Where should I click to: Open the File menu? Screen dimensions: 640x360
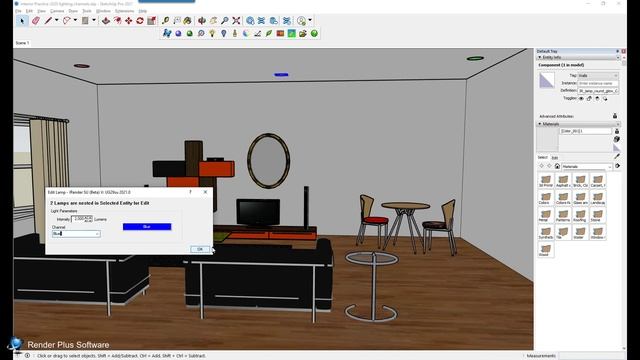pyautogui.click(x=18, y=11)
